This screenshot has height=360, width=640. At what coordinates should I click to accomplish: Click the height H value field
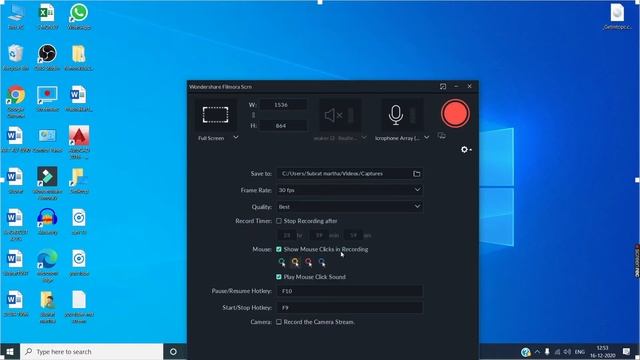pyautogui.click(x=283, y=126)
